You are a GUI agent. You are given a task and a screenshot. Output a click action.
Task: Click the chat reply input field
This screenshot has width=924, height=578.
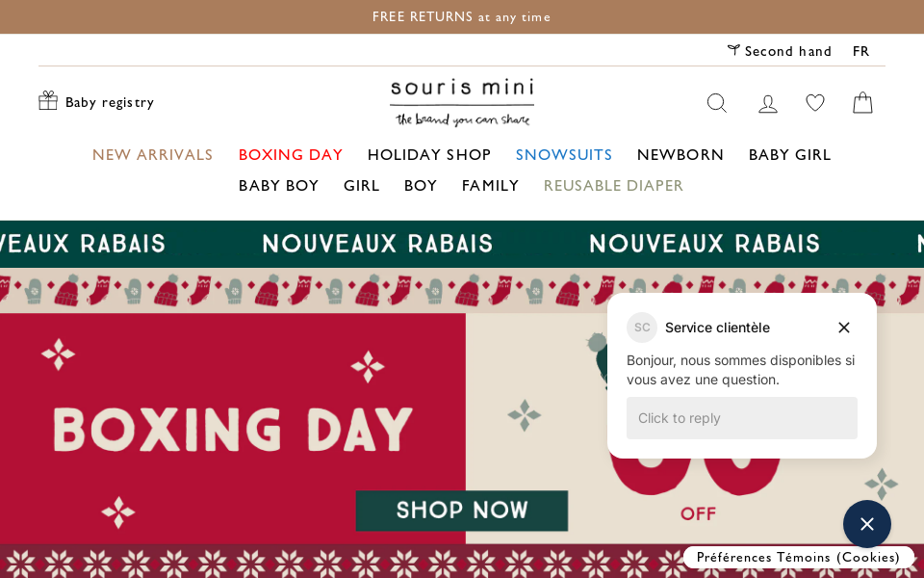pyautogui.click(x=741, y=418)
